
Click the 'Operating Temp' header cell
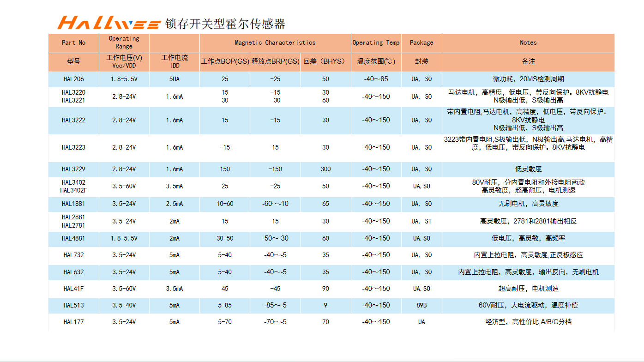point(376,42)
